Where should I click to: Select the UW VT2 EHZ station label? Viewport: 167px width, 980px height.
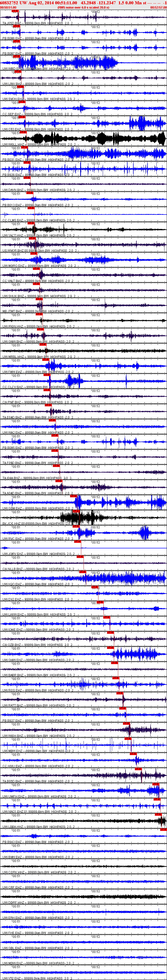11,978
